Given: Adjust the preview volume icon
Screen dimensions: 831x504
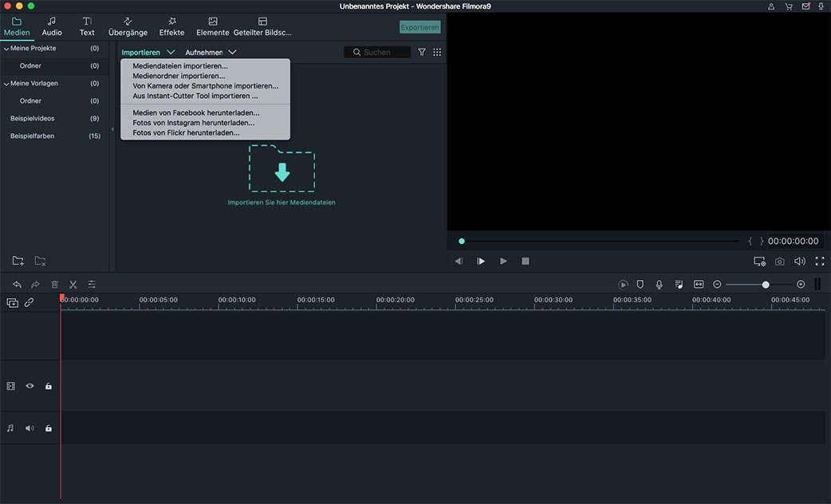Looking at the screenshot, I should pos(800,262).
